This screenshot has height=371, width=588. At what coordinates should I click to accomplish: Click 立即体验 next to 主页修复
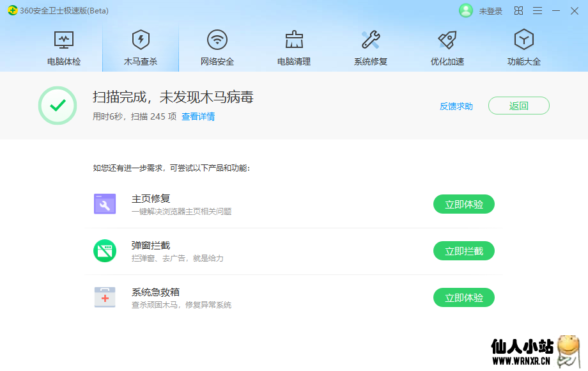[464, 204]
